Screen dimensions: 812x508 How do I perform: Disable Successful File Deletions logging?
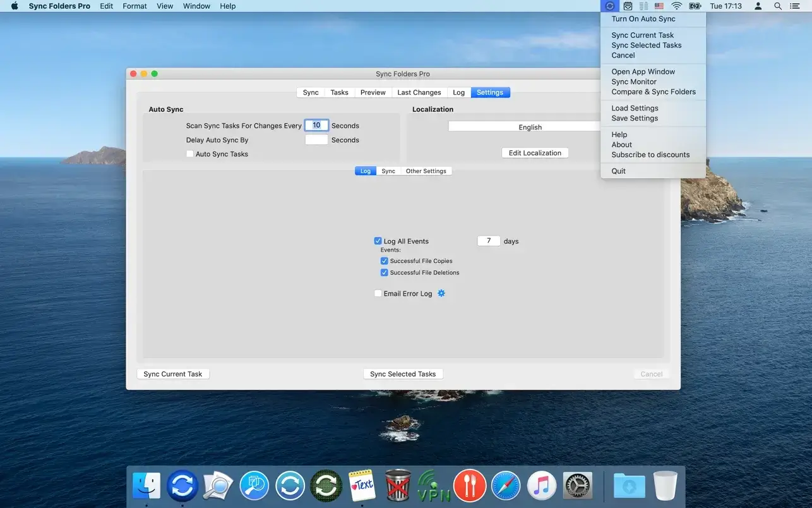(x=385, y=273)
